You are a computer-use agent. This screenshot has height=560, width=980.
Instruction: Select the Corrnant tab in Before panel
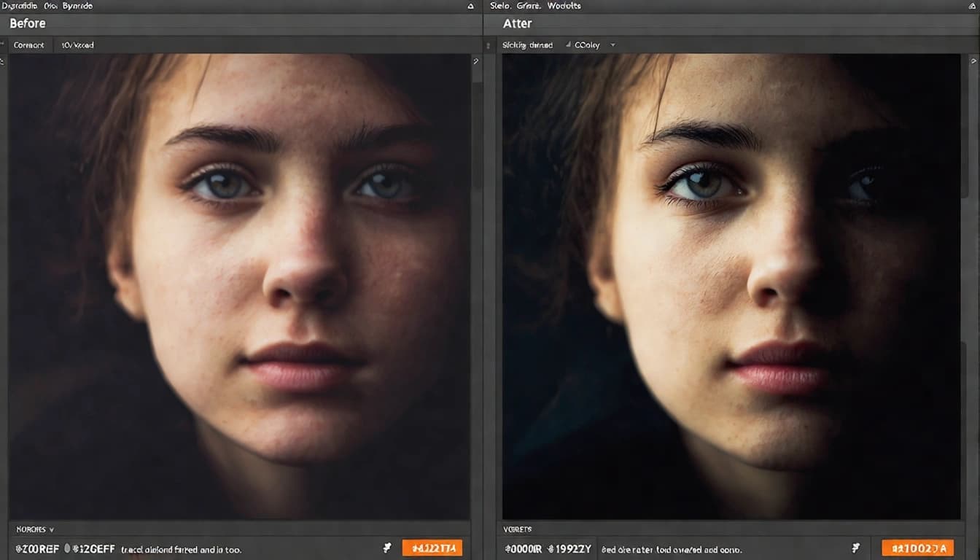29,45
